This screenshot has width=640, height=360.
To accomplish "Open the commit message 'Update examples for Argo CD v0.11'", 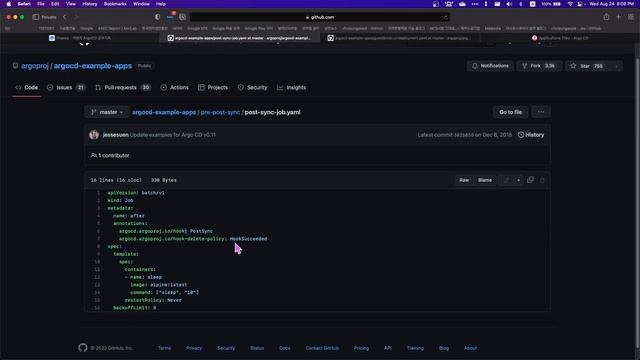I will click(173, 135).
